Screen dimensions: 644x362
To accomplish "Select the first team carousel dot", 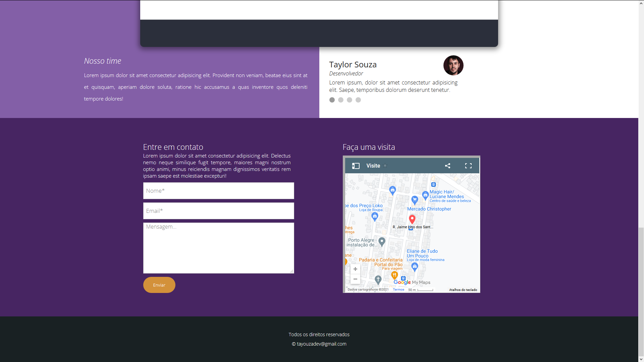I will point(332,100).
